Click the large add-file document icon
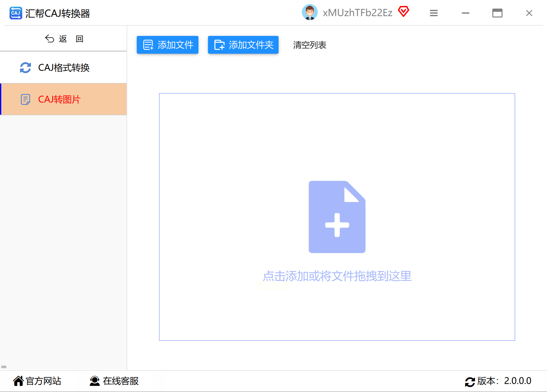547x392 pixels. [337, 217]
